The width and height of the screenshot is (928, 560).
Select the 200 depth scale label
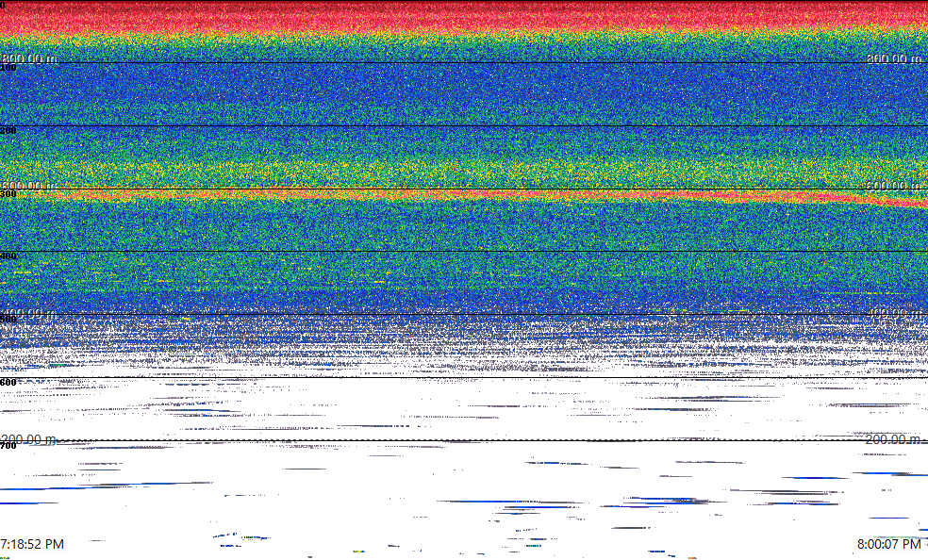pos(8,130)
